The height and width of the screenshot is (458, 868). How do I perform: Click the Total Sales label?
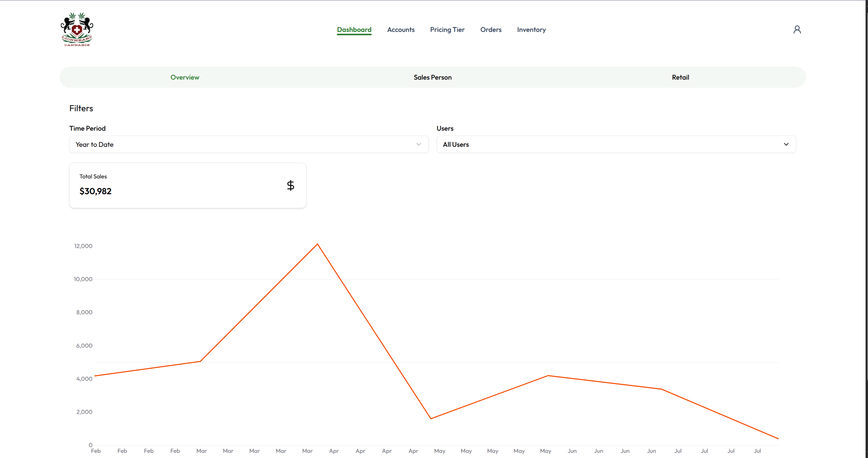pyautogui.click(x=93, y=176)
